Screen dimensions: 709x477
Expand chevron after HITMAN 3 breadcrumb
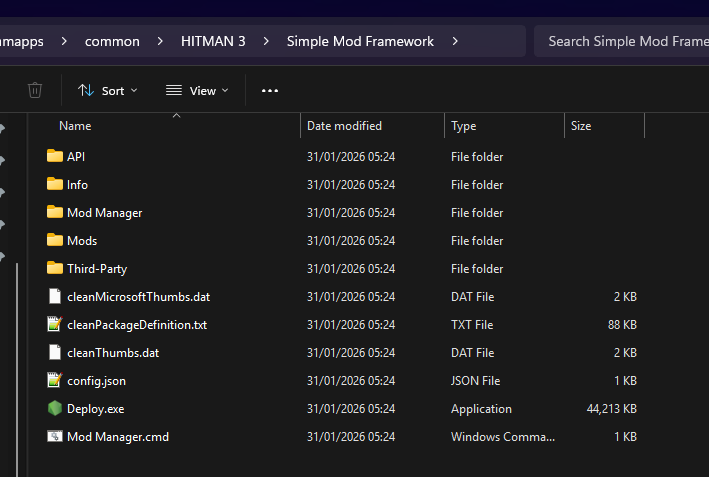click(x=267, y=41)
